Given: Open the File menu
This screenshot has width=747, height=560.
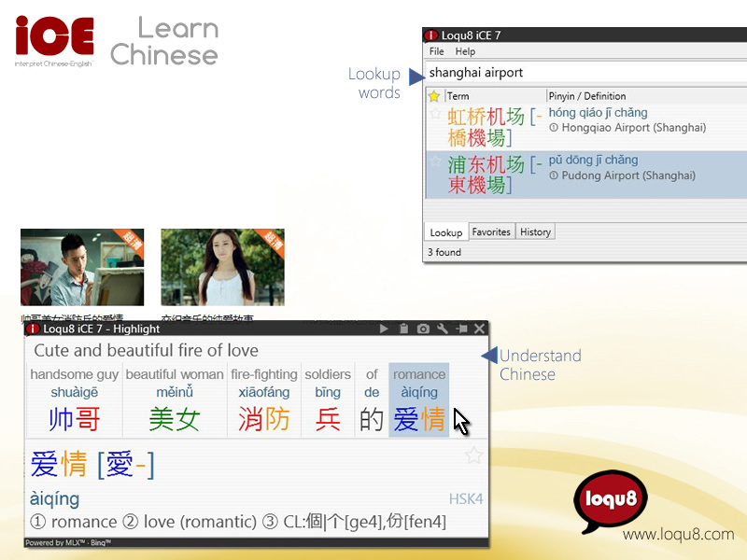Looking at the screenshot, I should point(436,51).
